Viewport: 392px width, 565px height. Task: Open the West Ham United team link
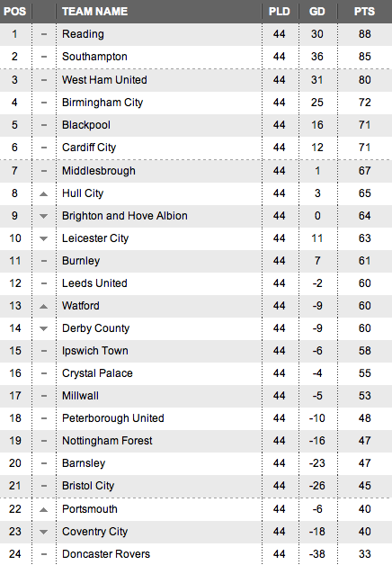pyautogui.click(x=104, y=80)
